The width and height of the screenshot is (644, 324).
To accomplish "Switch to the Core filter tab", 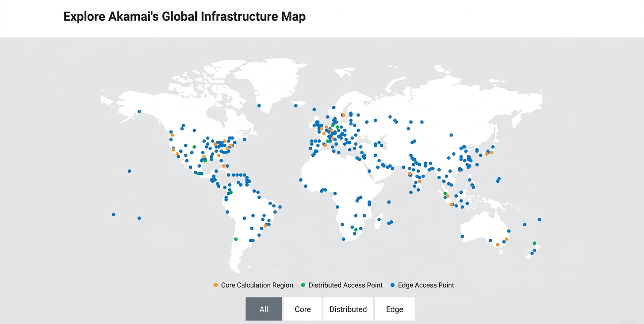I will pos(303,309).
